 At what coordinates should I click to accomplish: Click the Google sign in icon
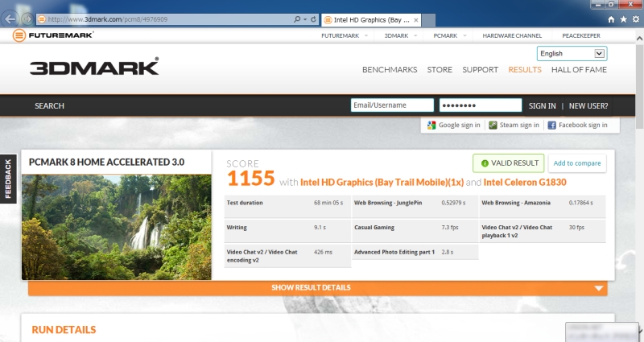point(431,126)
